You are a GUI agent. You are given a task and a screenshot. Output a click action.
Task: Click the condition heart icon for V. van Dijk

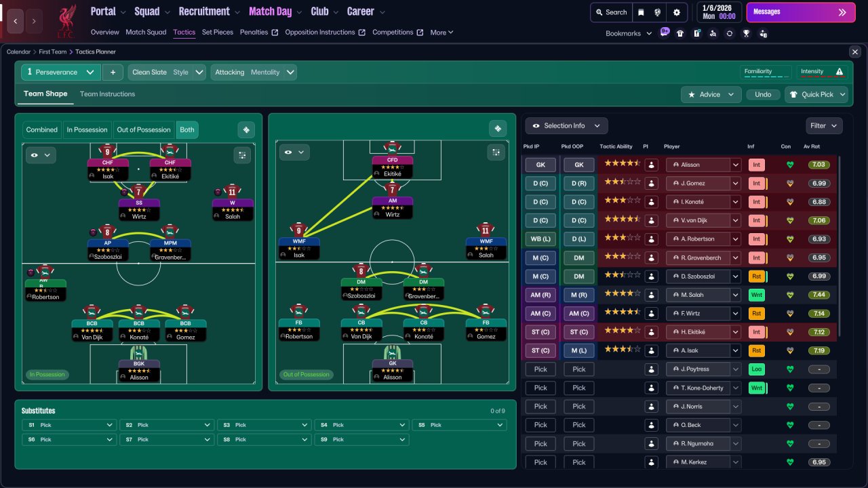click(790, 220)
